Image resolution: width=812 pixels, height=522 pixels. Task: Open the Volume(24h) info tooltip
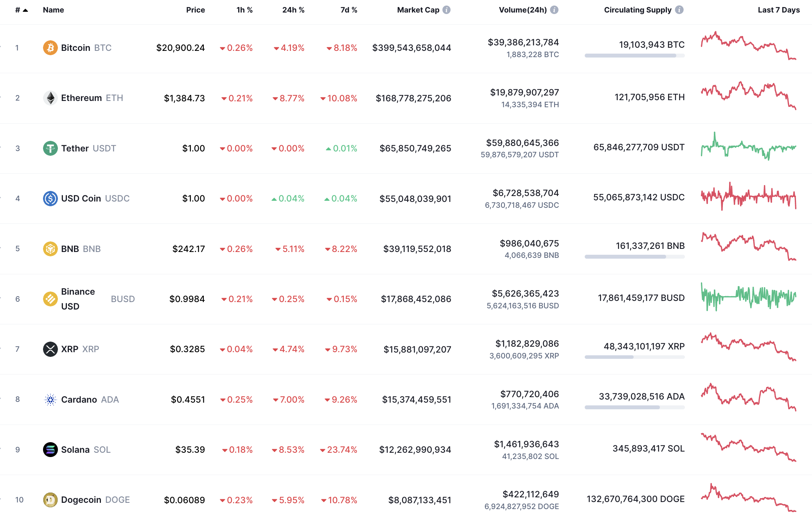pos(554,10)
